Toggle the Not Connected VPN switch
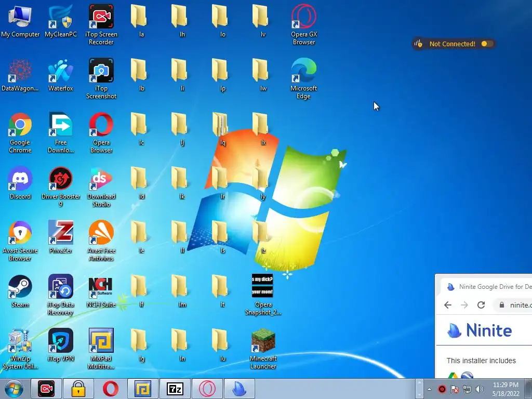This screenshot has width=532, height=399. pos(487,44)
